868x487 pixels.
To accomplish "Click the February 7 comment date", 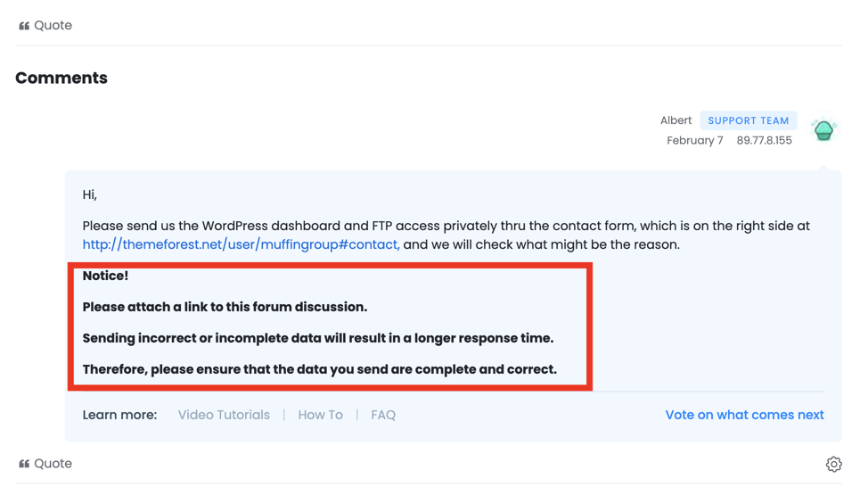I will pos(695,141).
